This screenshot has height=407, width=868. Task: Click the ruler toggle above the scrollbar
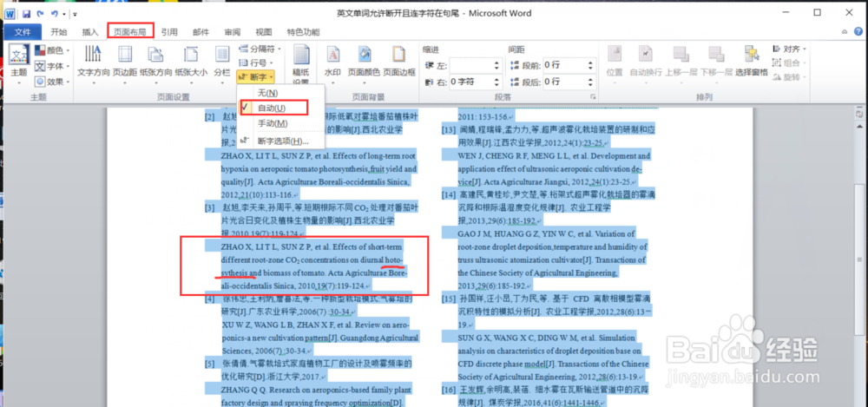(859, 114)
